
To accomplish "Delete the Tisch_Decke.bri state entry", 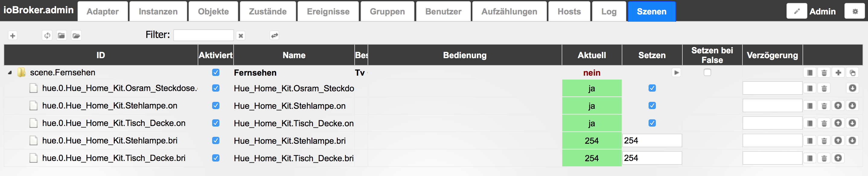I will point(824,158).
